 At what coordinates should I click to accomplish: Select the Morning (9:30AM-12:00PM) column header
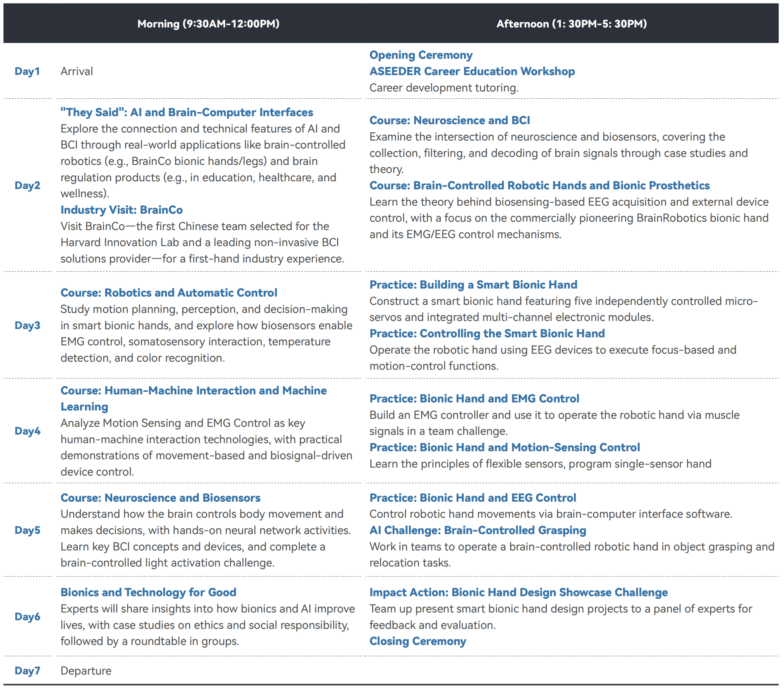pos(208,24)
